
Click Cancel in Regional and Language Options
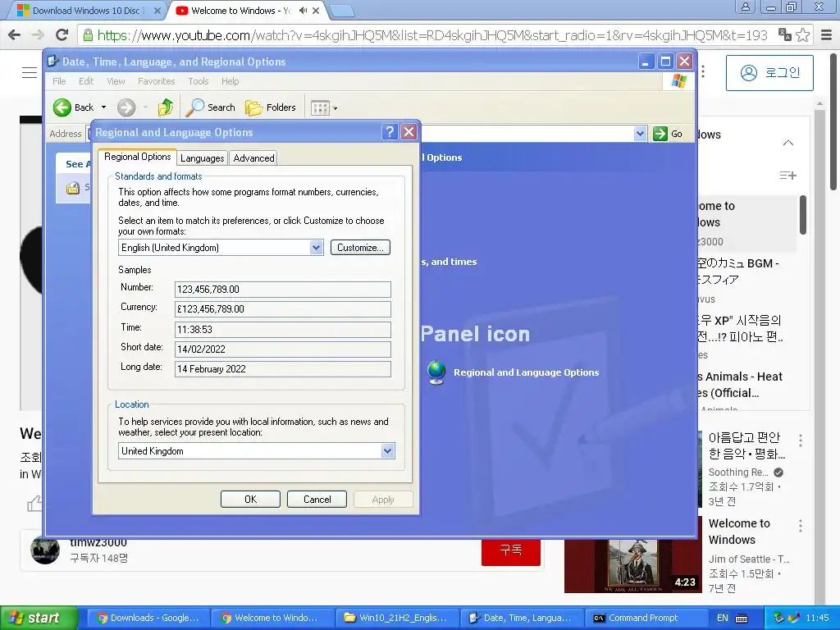click(317, 500)
